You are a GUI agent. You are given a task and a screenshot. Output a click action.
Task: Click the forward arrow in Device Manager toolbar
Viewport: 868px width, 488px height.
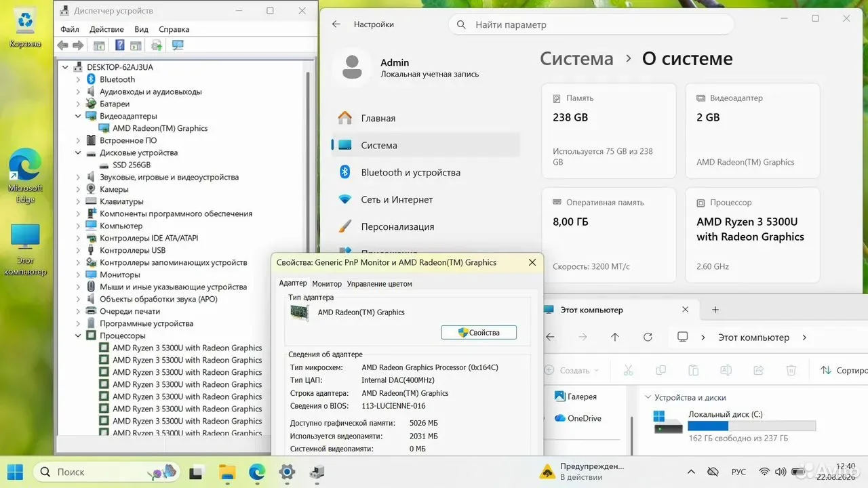click(x=78, y=45)
